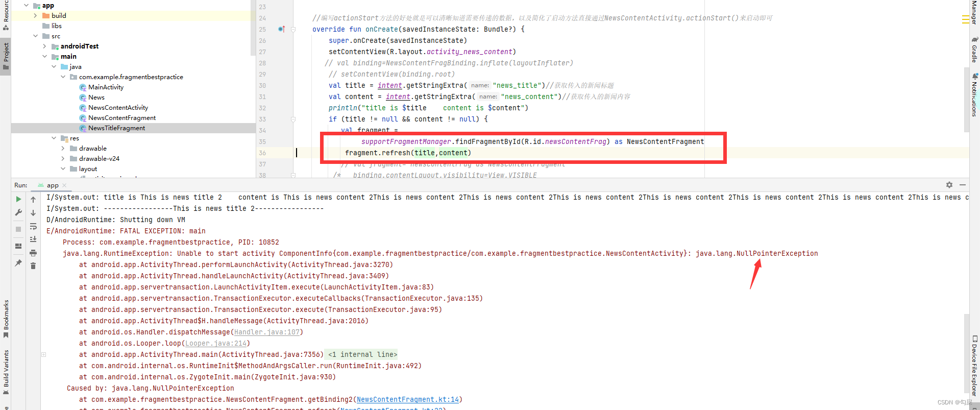
Task: Restore layout icon in Run panel
Action: (x=18, y=246)
